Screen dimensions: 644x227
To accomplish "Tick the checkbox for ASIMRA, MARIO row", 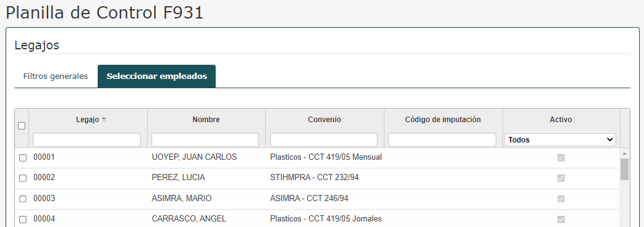I will tap(23, 199).
